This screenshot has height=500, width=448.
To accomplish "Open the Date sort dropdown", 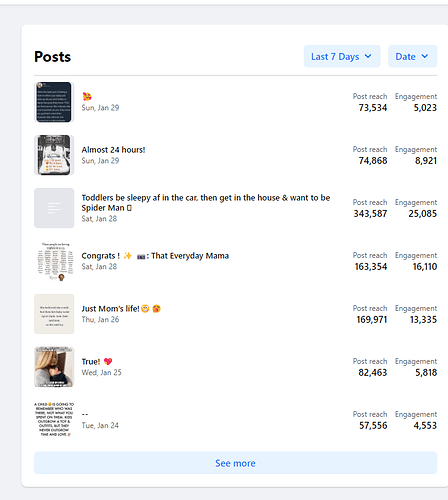I will point(412,56).
